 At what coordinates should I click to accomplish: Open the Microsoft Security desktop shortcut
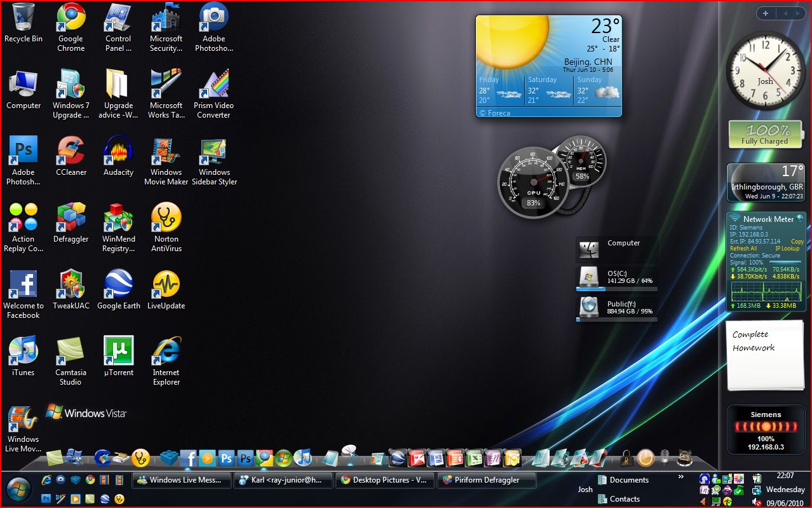166,27
